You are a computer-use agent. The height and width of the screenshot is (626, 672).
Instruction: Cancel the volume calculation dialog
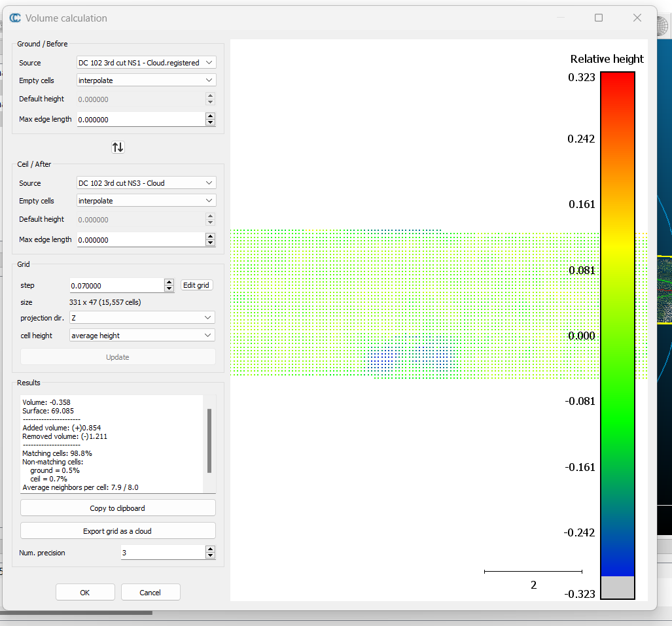pyautogui.click(x=150, y=593)
